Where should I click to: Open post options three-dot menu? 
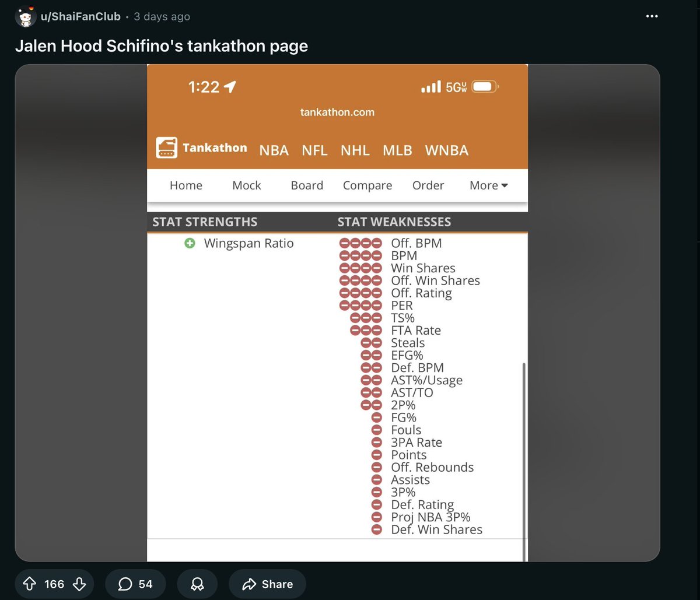(652, 16)
